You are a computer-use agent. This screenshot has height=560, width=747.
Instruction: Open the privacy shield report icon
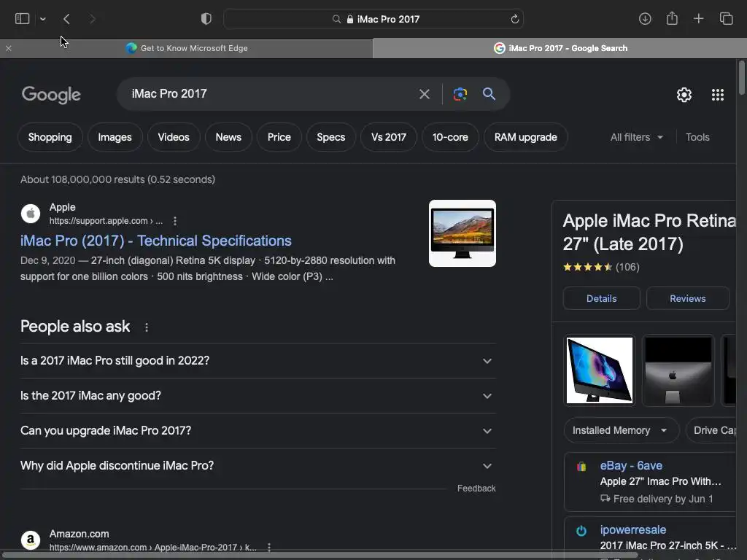pyautogui.click(x=206, y=18)
